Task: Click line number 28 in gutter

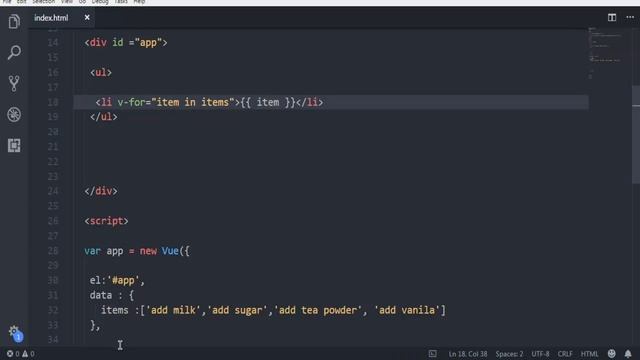Action: click(53, 251)
